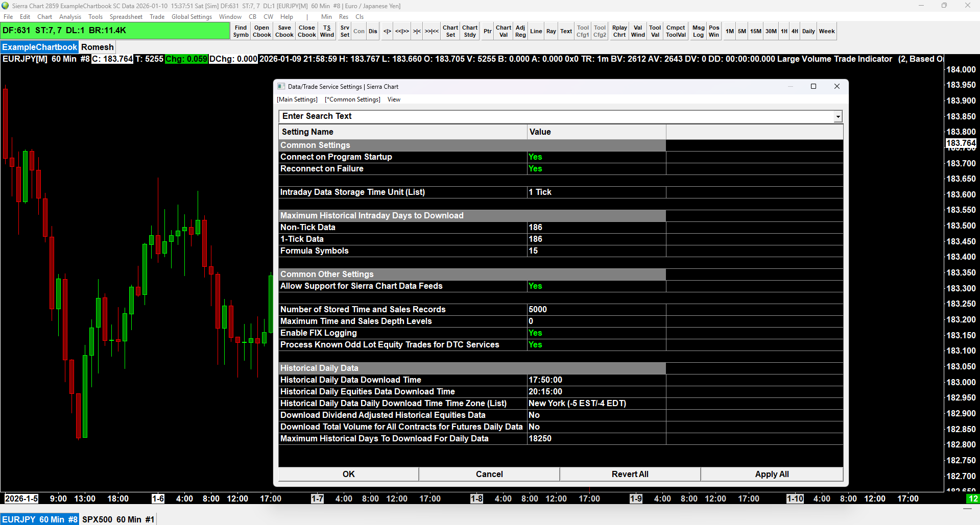Open Intraday Data Storage Time Unit list
980x525 pixels.
pyautogui.click(x=595, y=192)
